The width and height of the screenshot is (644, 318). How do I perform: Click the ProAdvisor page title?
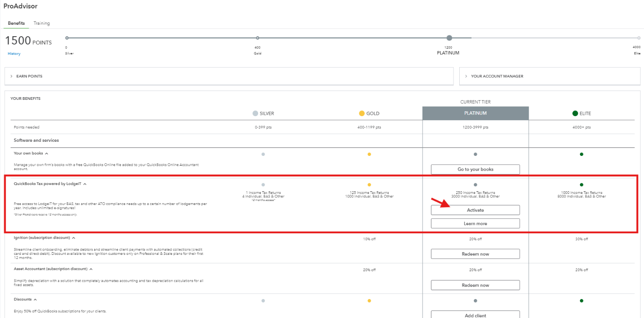tap(20, 6)
